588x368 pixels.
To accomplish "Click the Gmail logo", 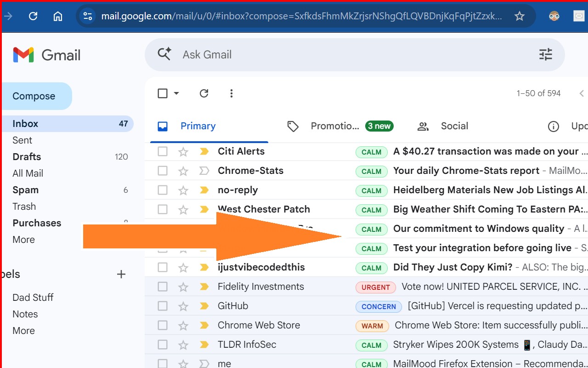I will click(x=46, y=55).
